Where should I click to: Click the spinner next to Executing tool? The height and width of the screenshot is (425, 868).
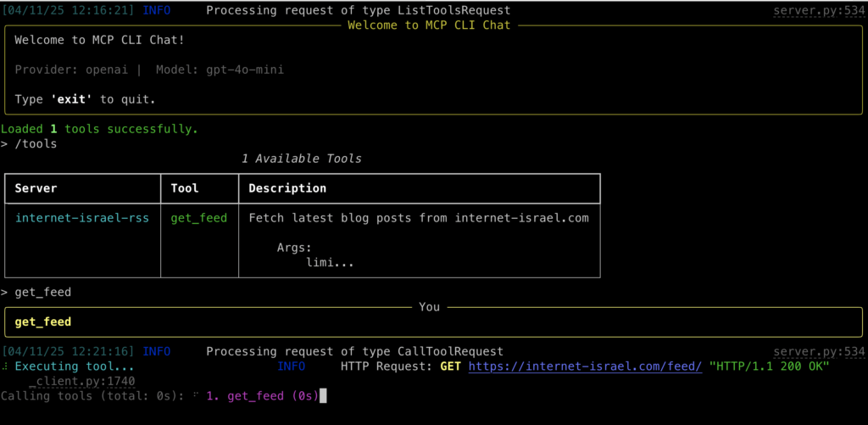click(x=6, y=366)
